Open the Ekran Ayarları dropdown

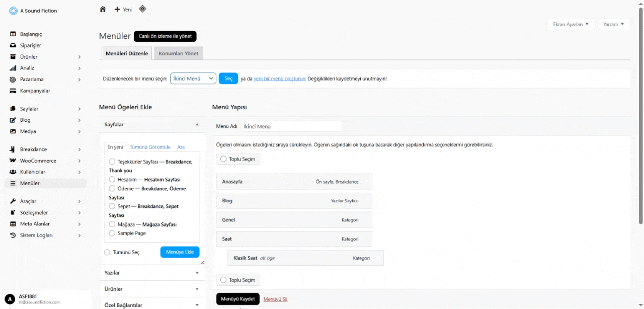click(x=571, y=24)
